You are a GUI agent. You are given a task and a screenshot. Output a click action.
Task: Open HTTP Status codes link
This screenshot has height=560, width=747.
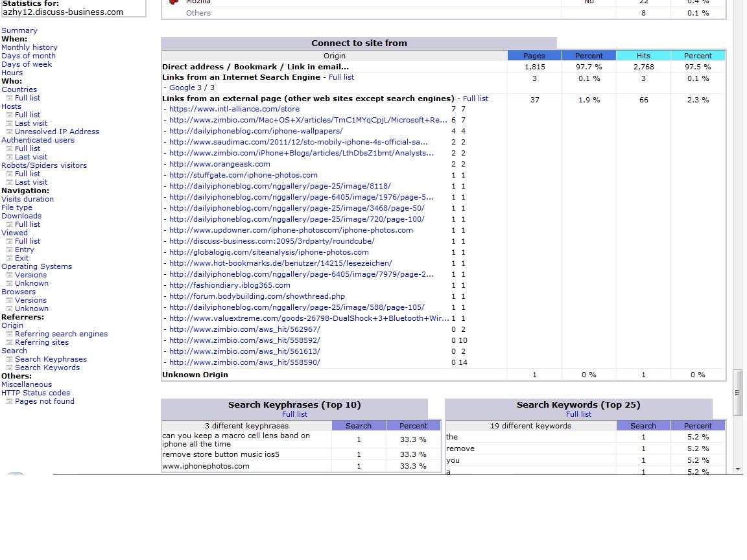[35, 393]
